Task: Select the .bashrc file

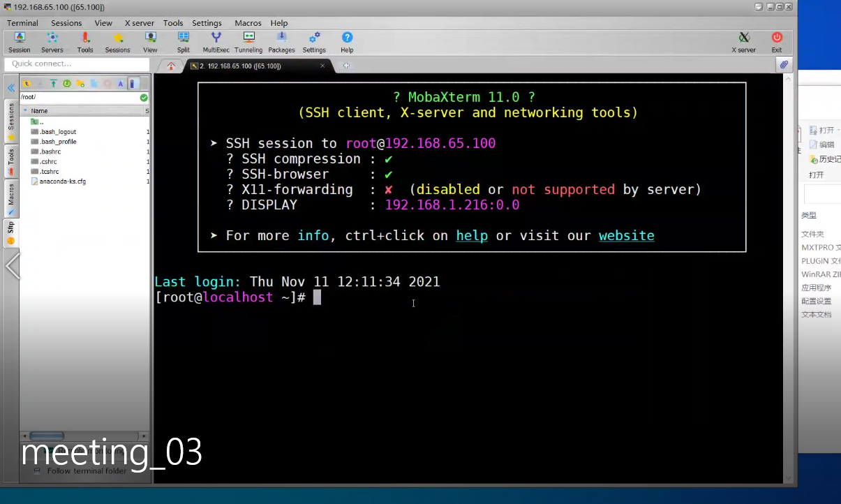Action: coord(46,151)
